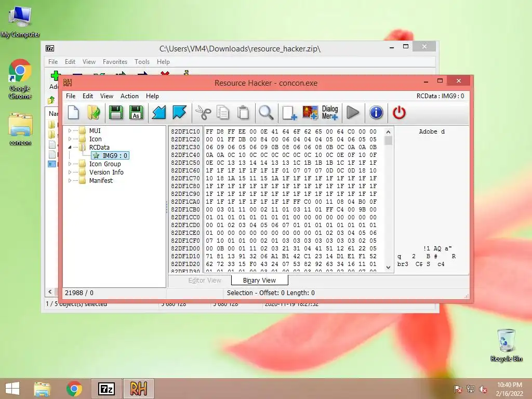Select the Recycle Bin desktop icon

pyautogui.click(x=506, y=345)
